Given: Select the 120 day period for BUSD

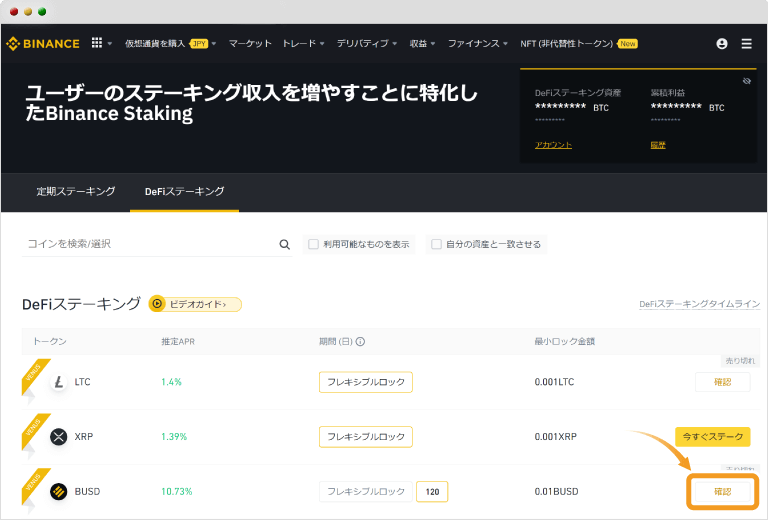Looking at the screenshot, I should coord(432,492).
